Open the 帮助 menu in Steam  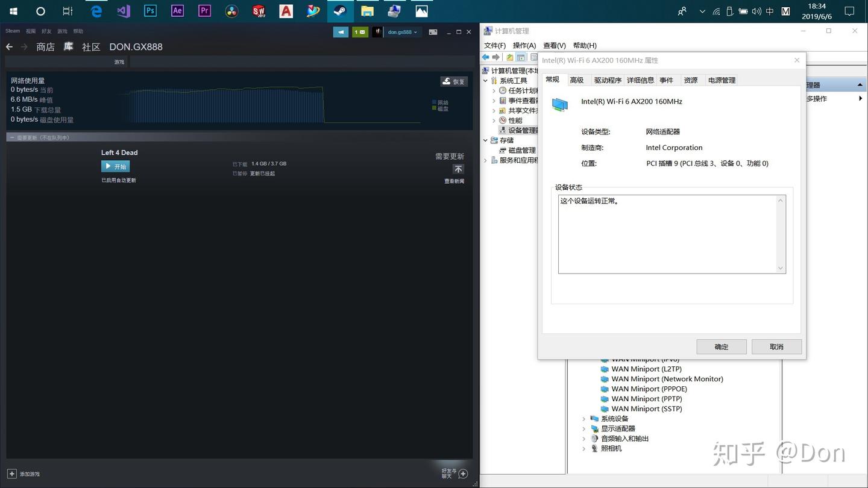(78, 31)
